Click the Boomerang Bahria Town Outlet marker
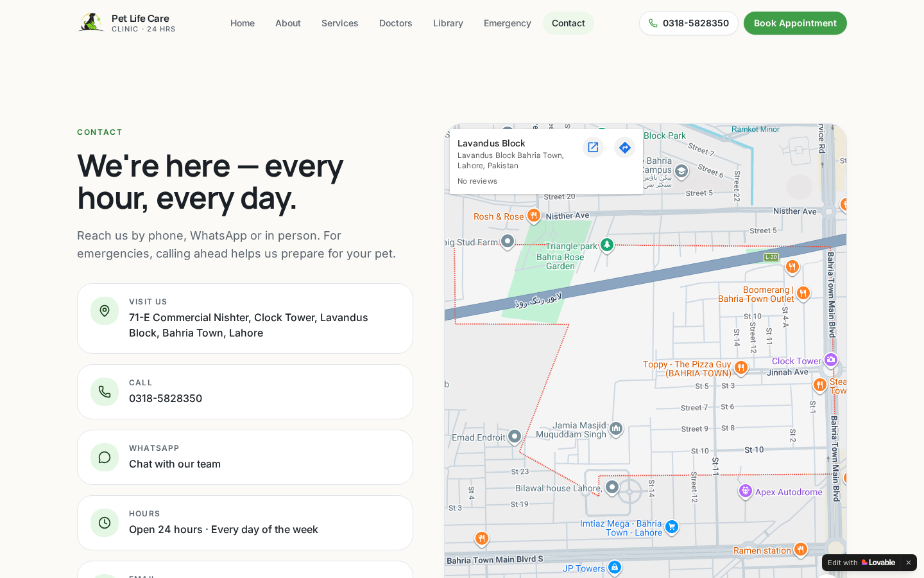Viewport: 924px width, 578px height. pyautogui.click(x=803, y=293)
